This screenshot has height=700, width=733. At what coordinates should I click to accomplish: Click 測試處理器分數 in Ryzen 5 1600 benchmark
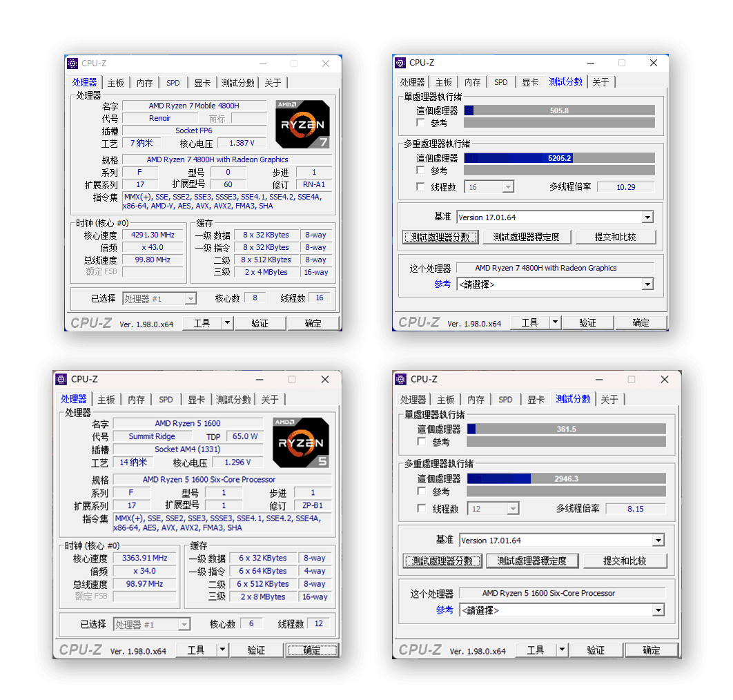tap(442, 561)
